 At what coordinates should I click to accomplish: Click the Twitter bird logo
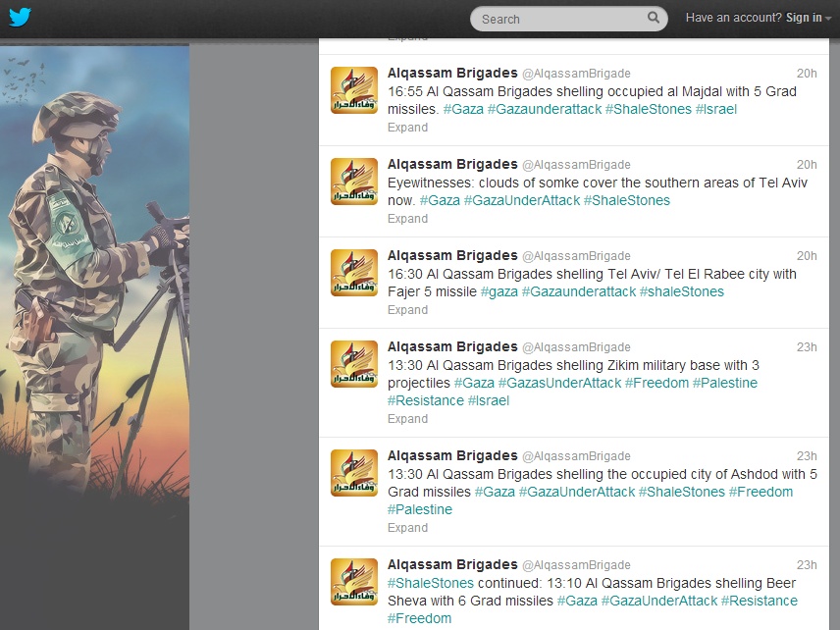(x=20, y=17)
